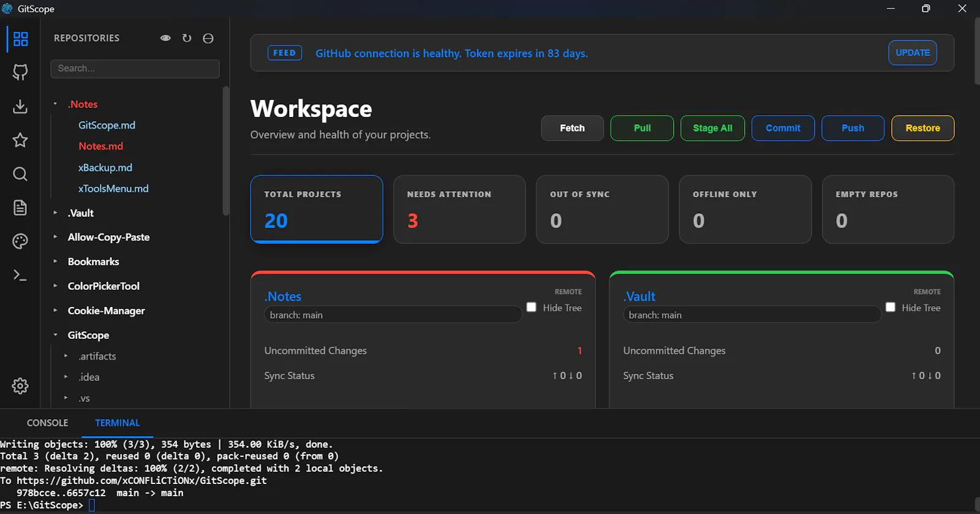The width and height of the screenshot is (980, 514).
Task: Click the GitScope.git URL in the terminal
Action: coord(141,480)
